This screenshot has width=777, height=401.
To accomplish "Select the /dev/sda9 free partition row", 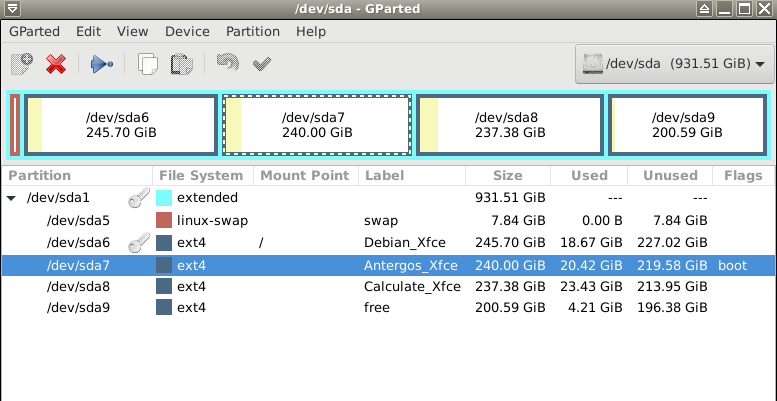I will click(x=388, y=307).
